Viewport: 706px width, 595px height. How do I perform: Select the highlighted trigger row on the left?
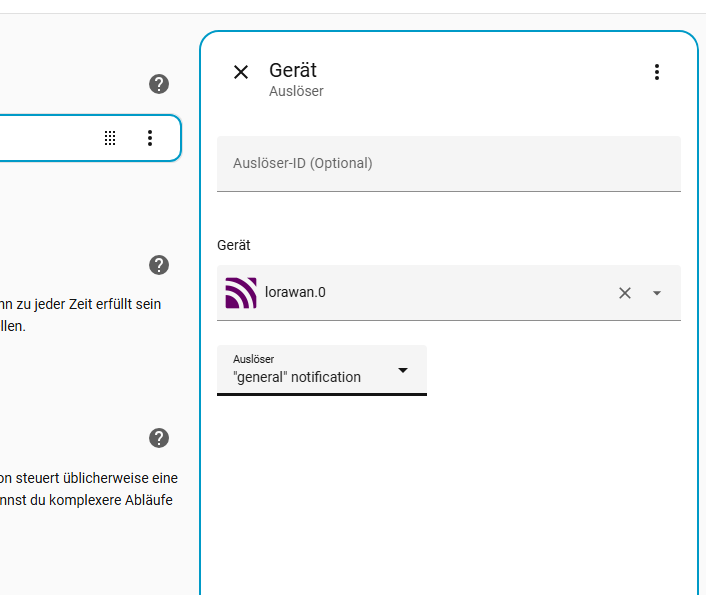(x=50, y=138)
